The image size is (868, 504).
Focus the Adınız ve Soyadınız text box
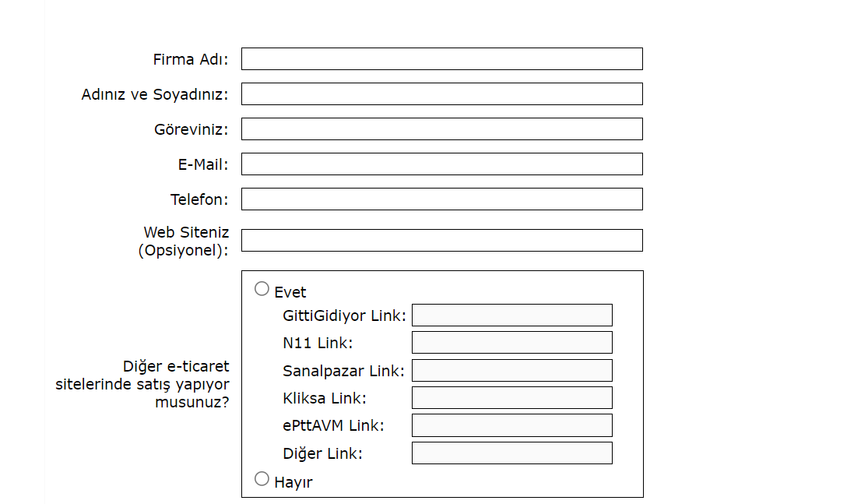pyautogui.click(x=441, y=94)
